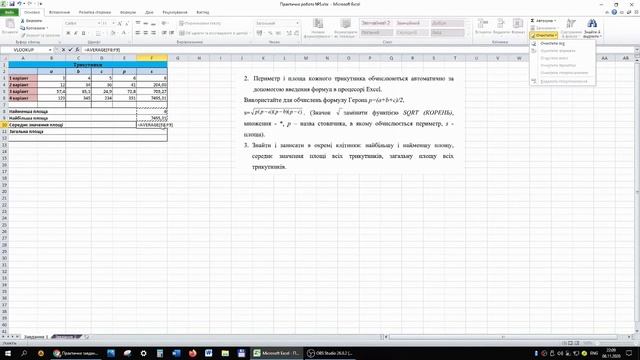Open the Chrome window in the taskbar

point(76,353)
